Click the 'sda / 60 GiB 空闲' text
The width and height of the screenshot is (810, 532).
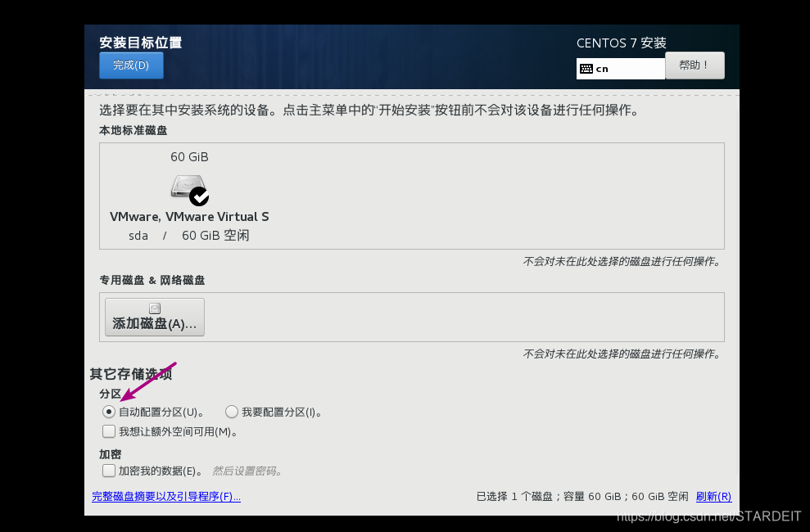click(189, 236)
